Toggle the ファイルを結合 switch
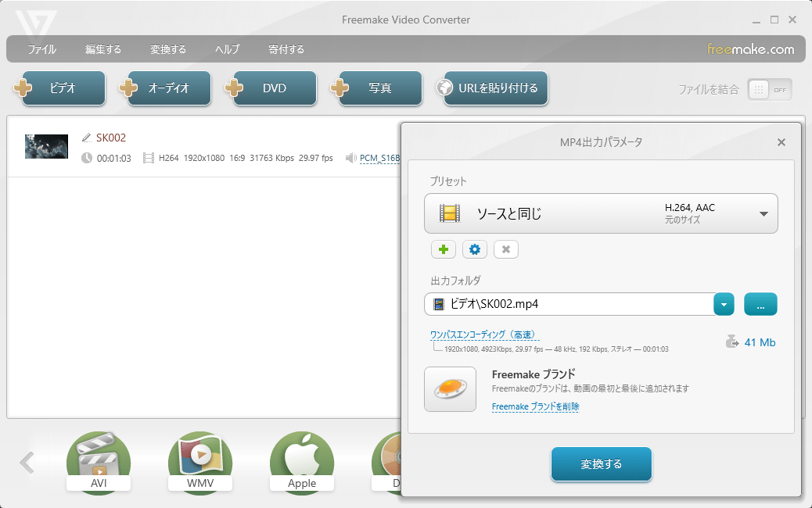812x508 pixels. (770, 90)
